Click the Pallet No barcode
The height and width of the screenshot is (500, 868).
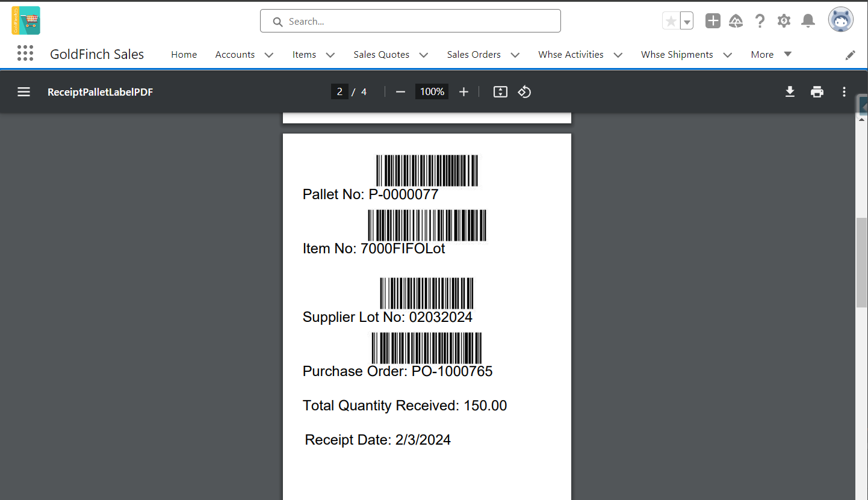coord(427,170)
